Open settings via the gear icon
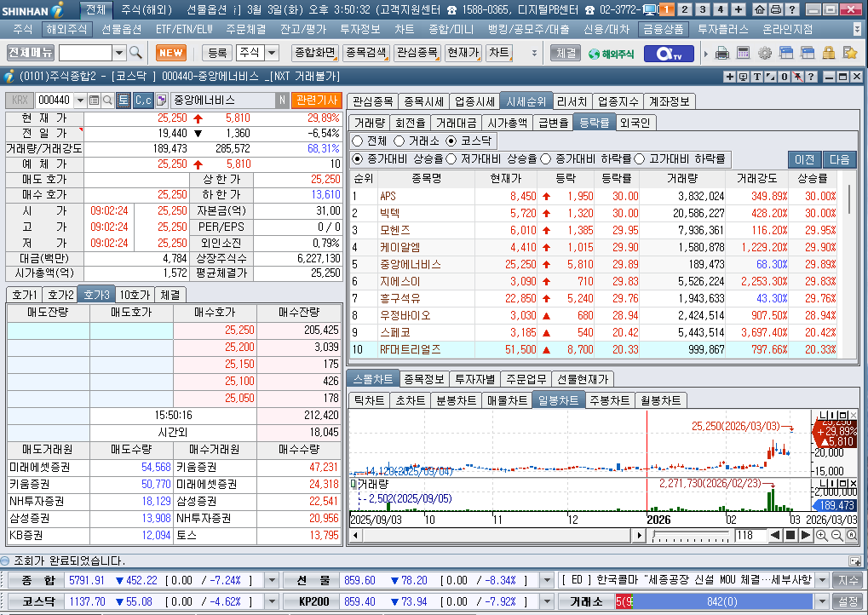Viewport: 868px width, 615px height. pyautogui.click(x=764, y=53)
